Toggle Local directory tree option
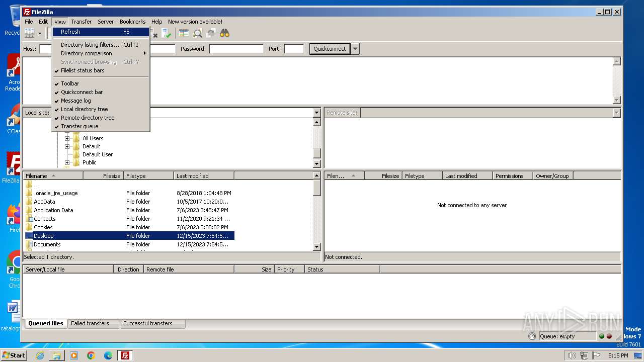 [x=101, y=109]
